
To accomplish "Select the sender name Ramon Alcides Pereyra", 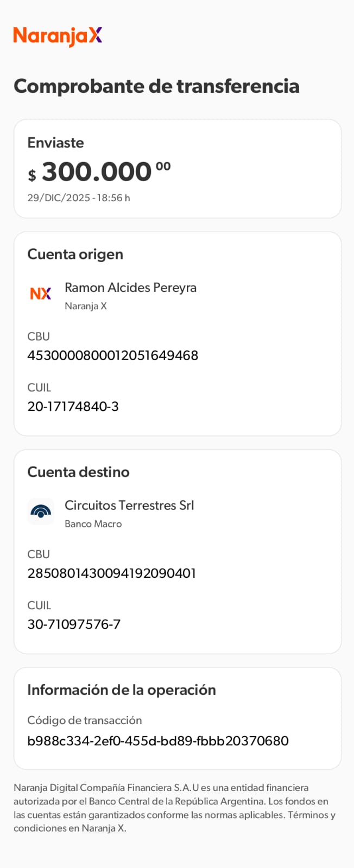I will pos(130,288).
